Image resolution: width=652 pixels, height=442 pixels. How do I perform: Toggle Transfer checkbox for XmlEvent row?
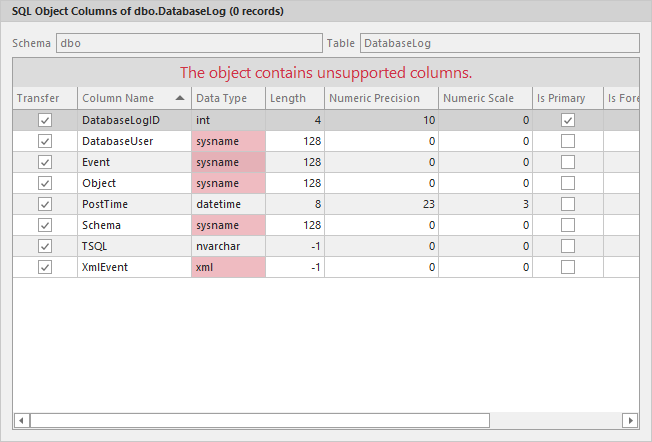pos(45,267)
